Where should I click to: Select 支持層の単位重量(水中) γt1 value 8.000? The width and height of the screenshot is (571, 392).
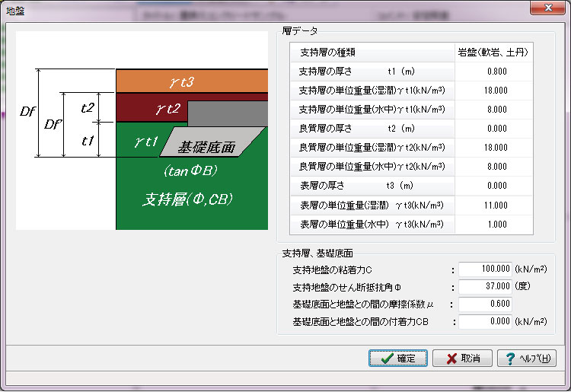click(x=494, y=110)
